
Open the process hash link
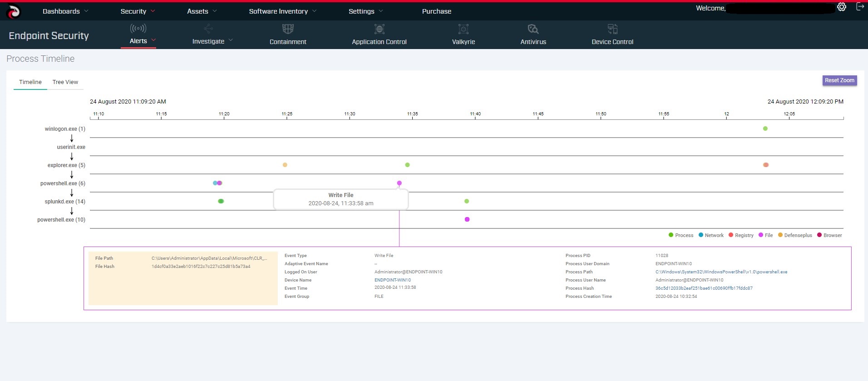click(x=704, y=288)
